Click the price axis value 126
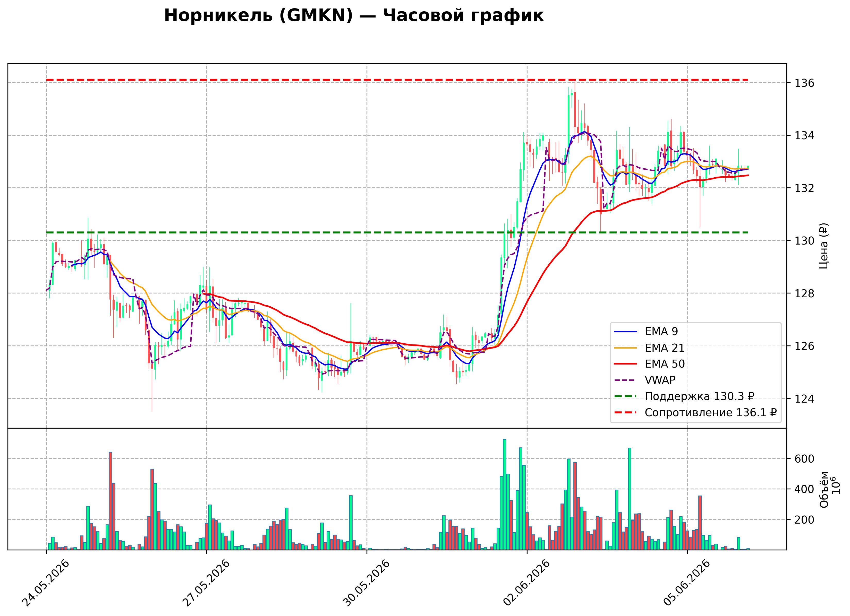This screenshot has height=616, width=850. (805, 346)
